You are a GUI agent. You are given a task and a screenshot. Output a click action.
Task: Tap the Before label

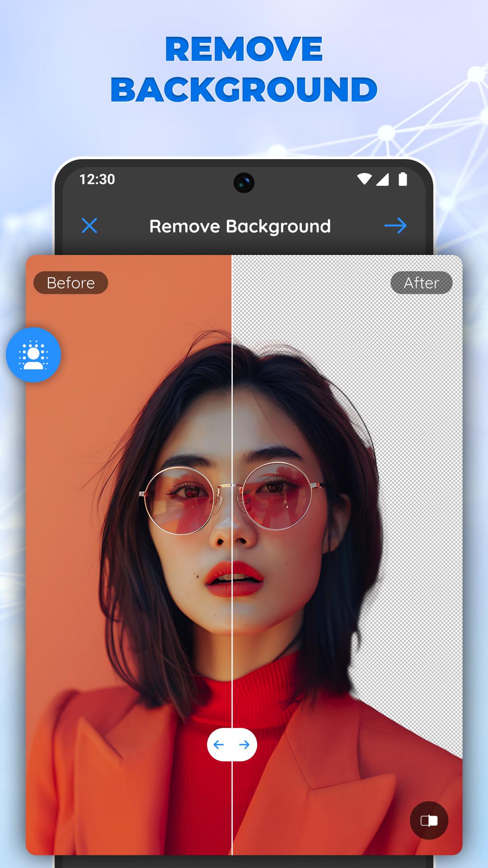click(x=70, y=283)
